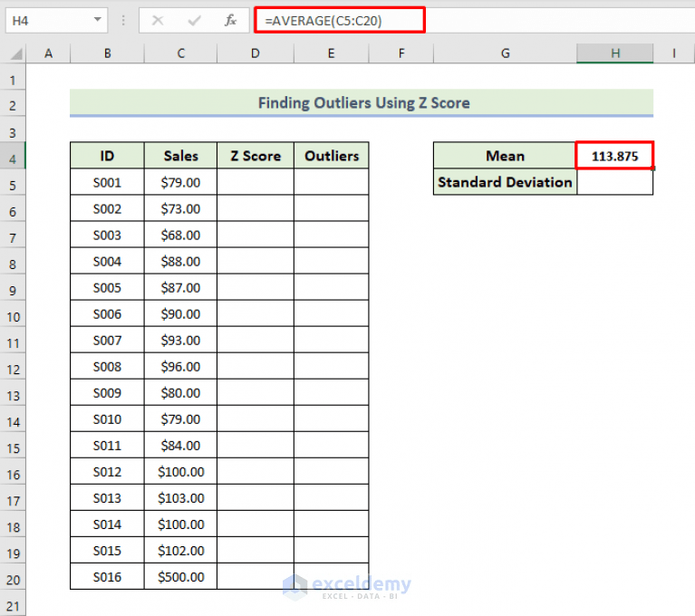Click the formula bar with =AVERAGE(C5:C20)
The height and width of the screenshot is (616, 695).
coord(340,21)
